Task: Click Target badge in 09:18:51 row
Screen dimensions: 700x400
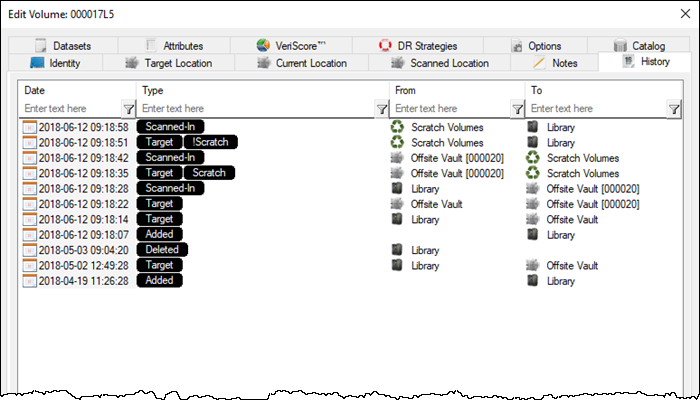Action: click(x=159, y=142)
